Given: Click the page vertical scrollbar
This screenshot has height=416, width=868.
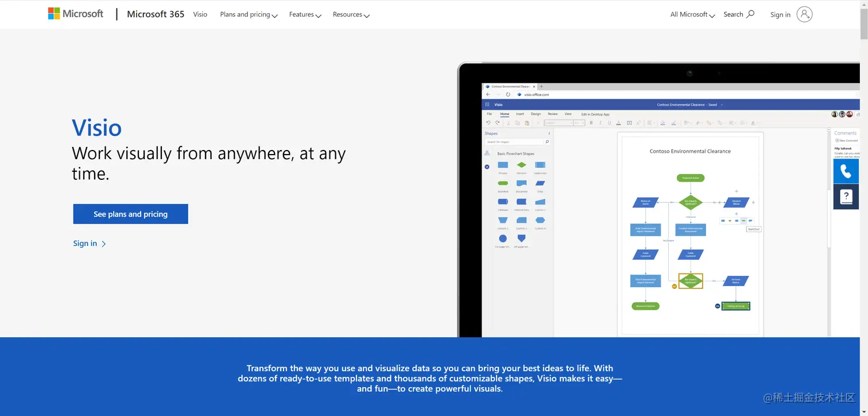Looking at the screenshot, I should [864, 208].
